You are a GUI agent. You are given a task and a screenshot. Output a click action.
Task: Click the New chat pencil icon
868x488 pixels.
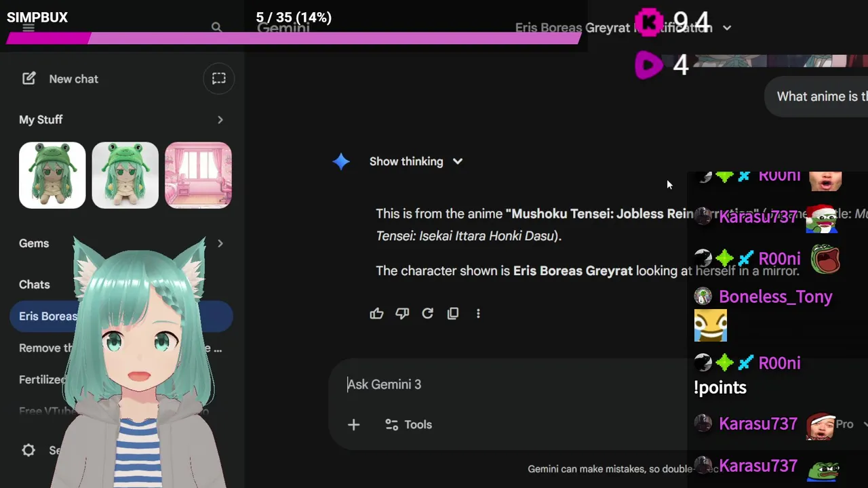(x=28, y=79)
